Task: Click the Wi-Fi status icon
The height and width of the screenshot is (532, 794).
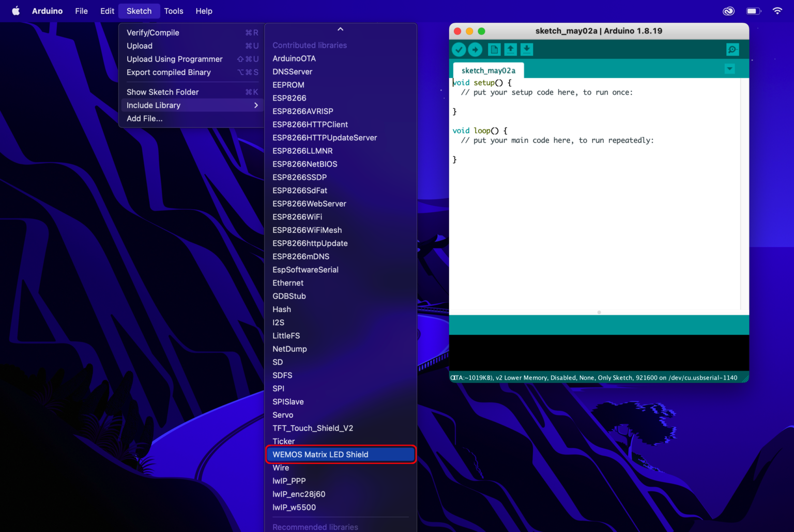Action: point(777,11)
